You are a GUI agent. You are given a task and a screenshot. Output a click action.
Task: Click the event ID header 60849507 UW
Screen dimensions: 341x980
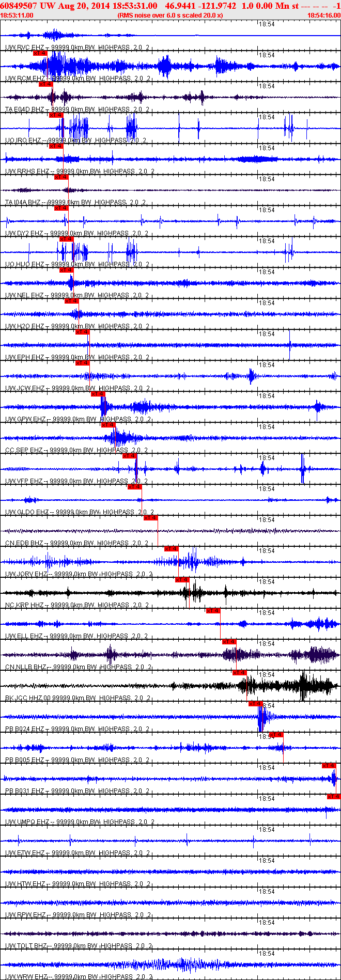[x=27, y=6]
